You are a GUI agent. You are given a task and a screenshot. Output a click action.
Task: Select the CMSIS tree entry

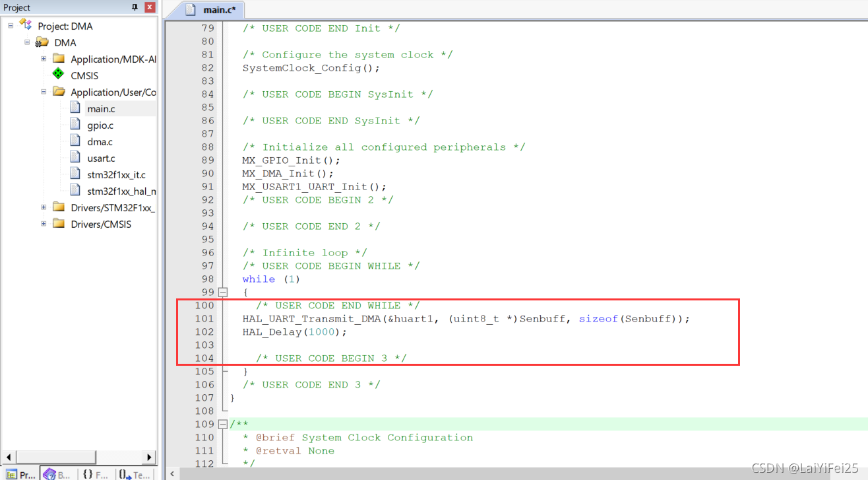coord(84,75)
